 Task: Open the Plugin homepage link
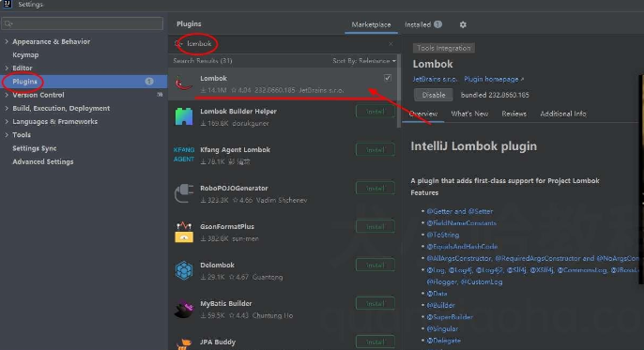(494, 79)
